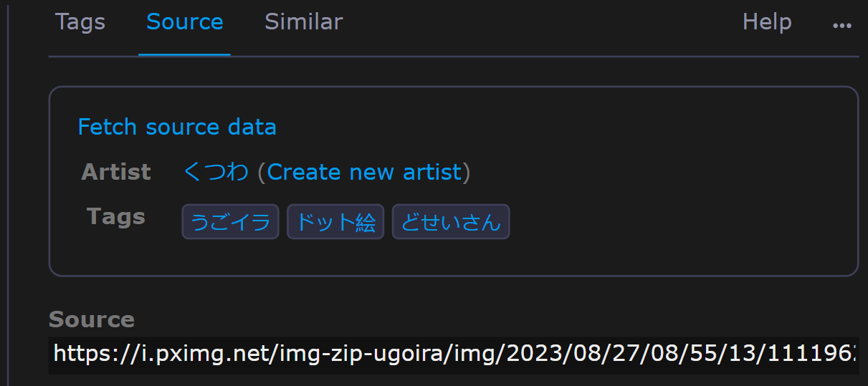Switch to the Tags tab
The image size is (868, 386).
pos(80,22)
